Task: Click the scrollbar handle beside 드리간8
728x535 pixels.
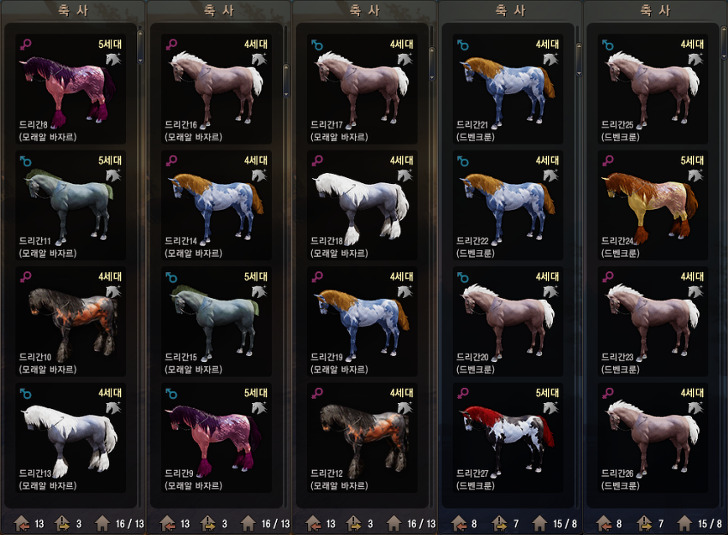Action: 140,47
